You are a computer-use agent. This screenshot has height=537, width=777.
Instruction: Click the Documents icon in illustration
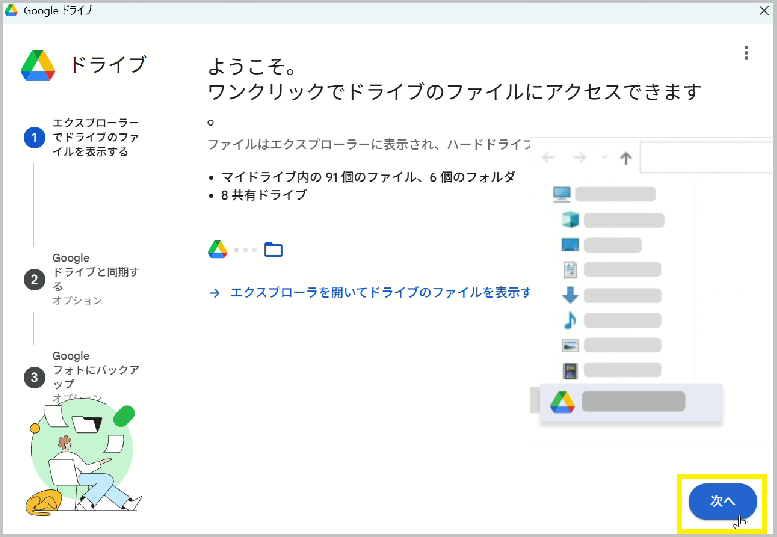click(570, 270)
